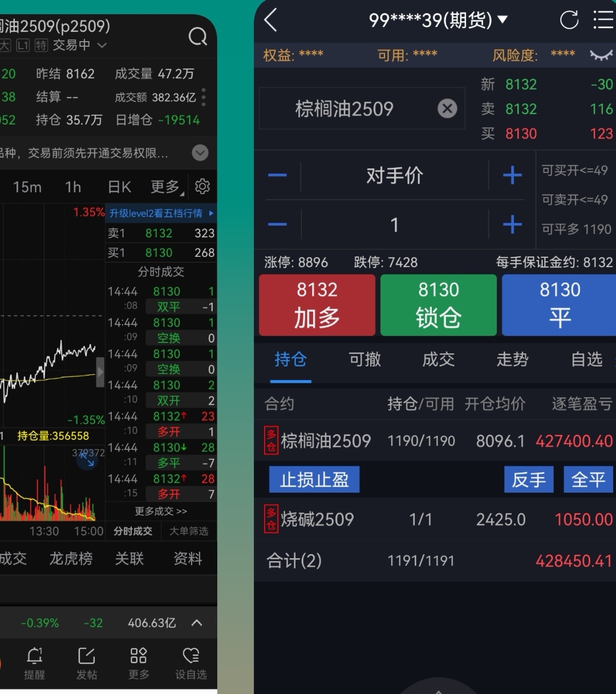
Task: Click the blue 平 8130 button
Action: coord(559,305)
